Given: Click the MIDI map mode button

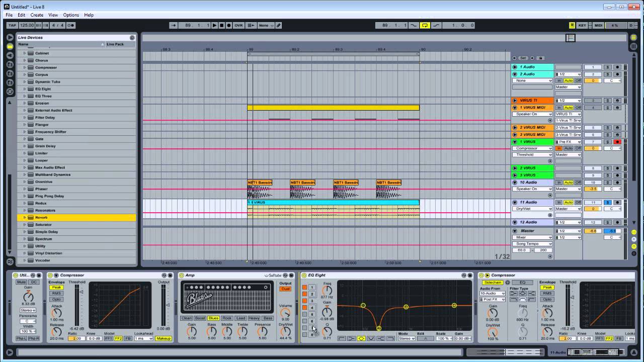Looking at the screenshot, I should [598, 25].
